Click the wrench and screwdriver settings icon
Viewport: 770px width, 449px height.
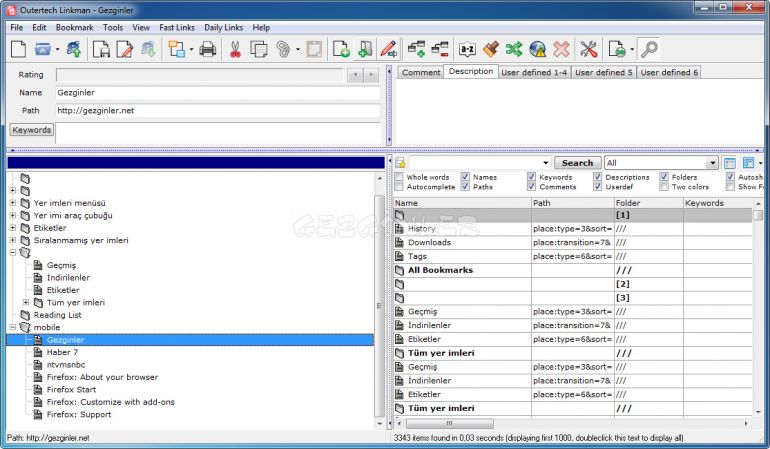(x=588, y=49)
